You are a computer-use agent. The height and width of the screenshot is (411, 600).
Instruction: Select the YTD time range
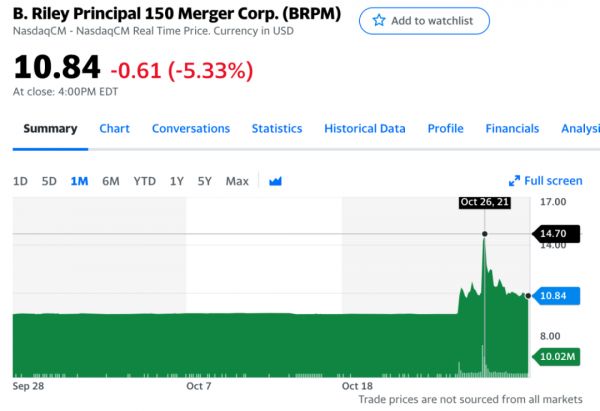(x=145, y=181)
